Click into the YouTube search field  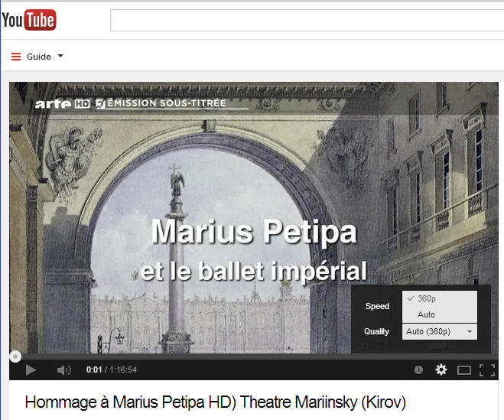point(307,20)
